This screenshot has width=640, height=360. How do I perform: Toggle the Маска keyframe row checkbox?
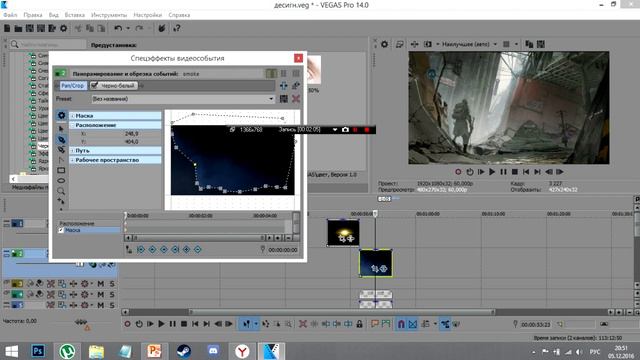61,230
